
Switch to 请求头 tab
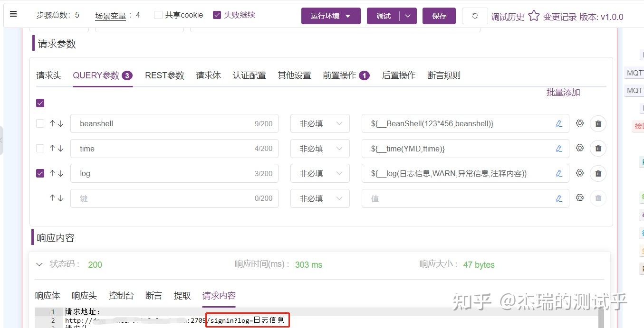point(48,75)
